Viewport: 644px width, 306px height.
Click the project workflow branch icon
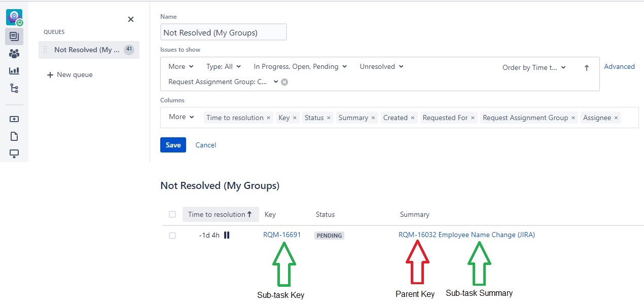pyautogui.click(x=14, y=87)
